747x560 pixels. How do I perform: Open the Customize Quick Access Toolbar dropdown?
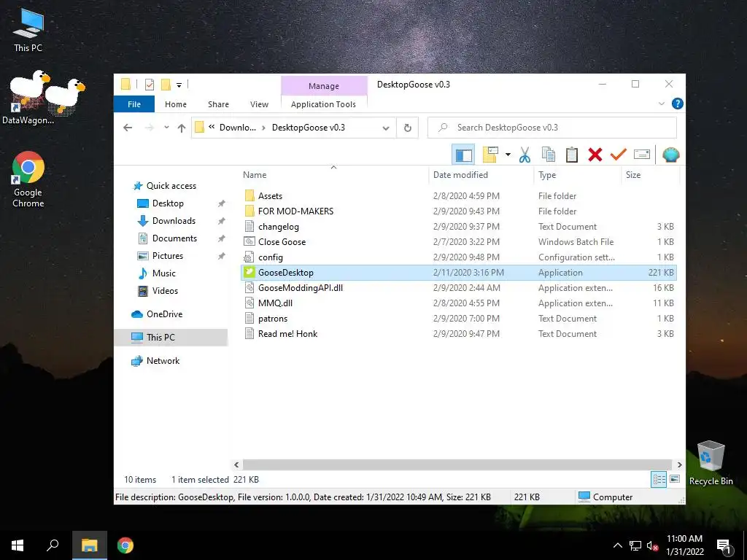(179, 85)
